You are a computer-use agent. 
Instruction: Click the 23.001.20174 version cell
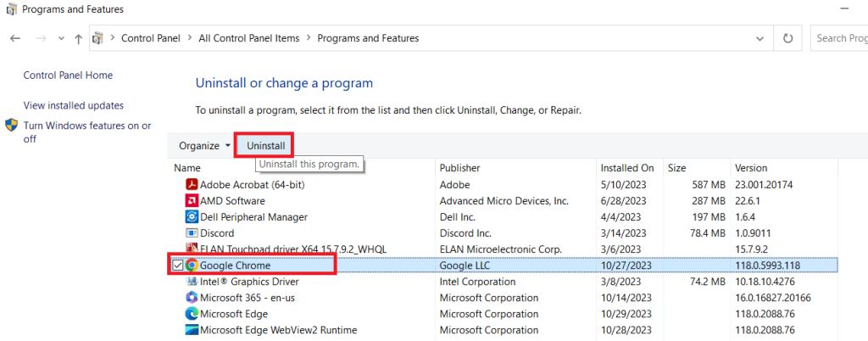tap(764, 184)
